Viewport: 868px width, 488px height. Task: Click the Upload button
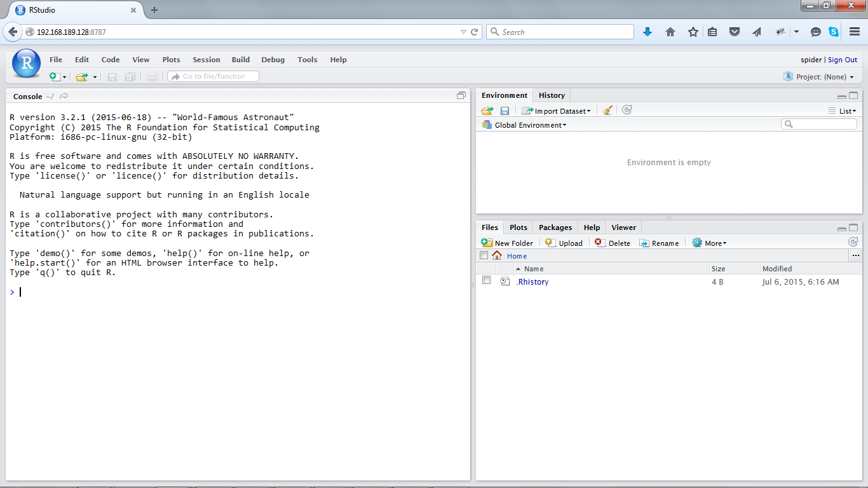(x=564, y=243)
